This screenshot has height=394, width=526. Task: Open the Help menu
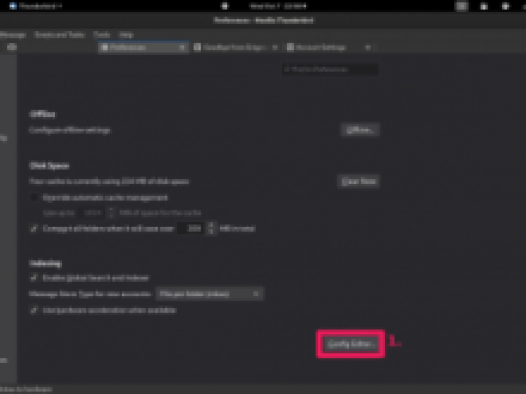[126, 35]
